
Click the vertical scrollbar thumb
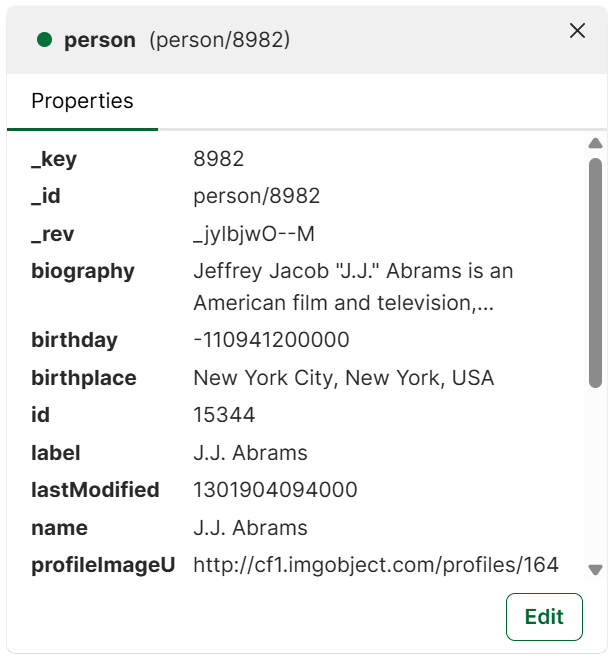[595, 273]
